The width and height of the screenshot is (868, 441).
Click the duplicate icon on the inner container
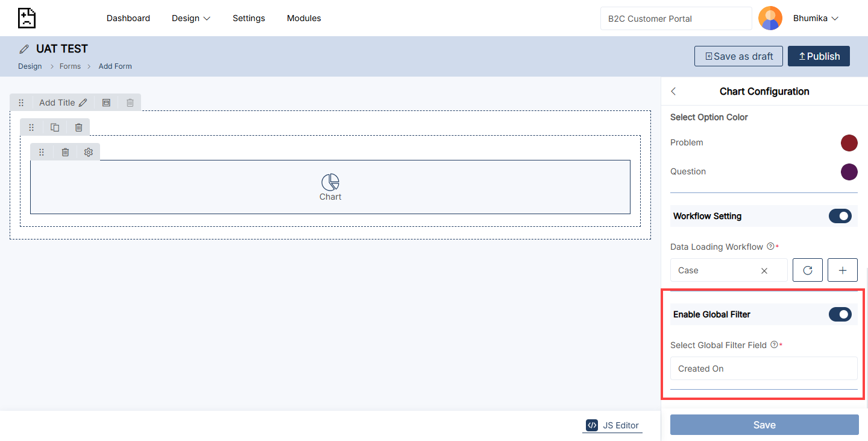pyautogui.click(x=55, y=127)
